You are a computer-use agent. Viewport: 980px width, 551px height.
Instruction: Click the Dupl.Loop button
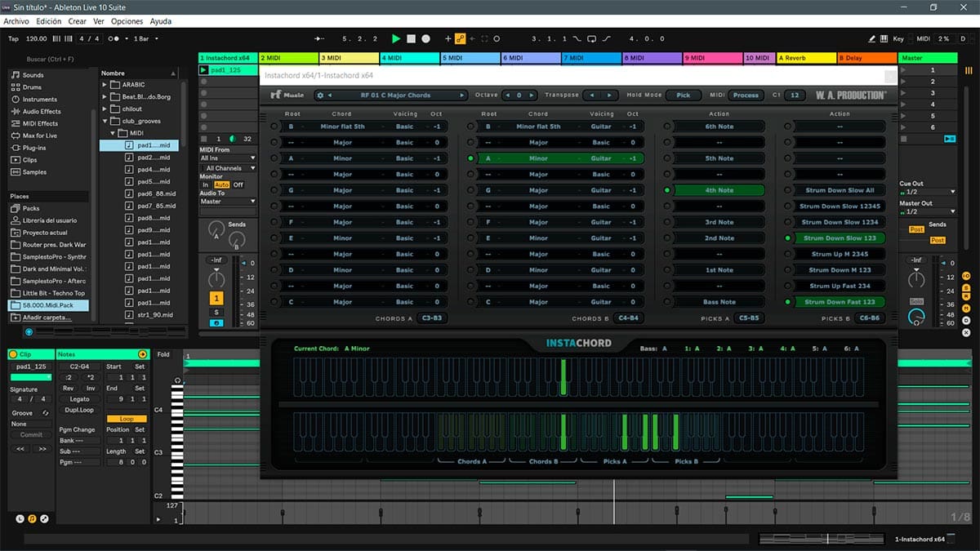click(80, 410)
